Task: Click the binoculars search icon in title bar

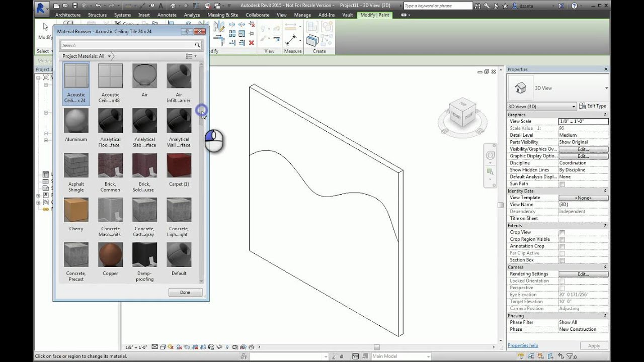Action: [x=478, y=6]
